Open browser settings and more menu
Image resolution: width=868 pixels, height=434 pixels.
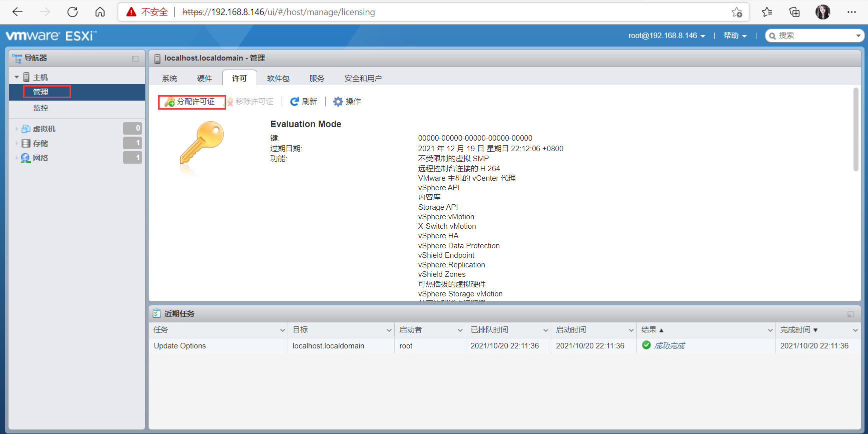[x=851, y=12]
